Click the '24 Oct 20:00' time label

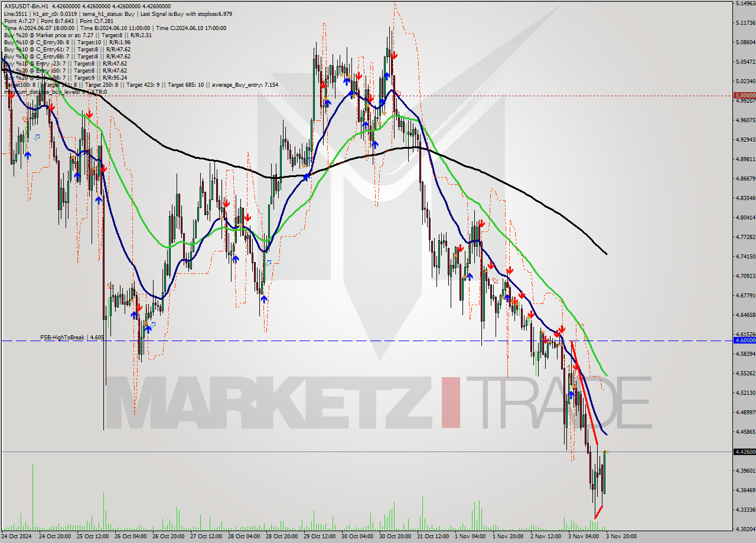tap(55, 537)
